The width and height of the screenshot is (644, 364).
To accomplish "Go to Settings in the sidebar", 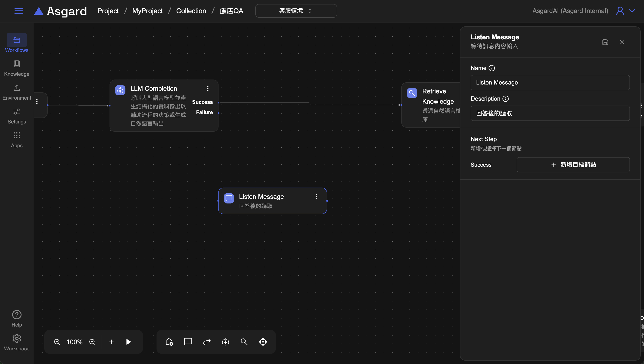I will coord(17,116).
